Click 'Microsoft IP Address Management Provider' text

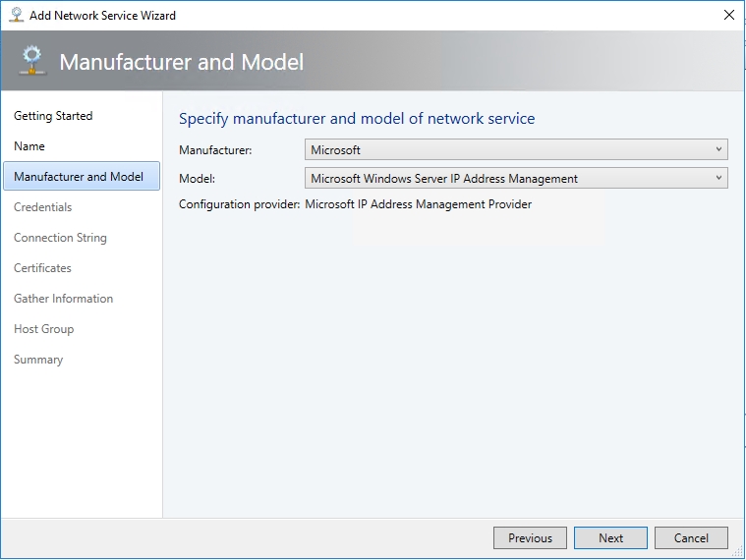(x=418, y=204)
